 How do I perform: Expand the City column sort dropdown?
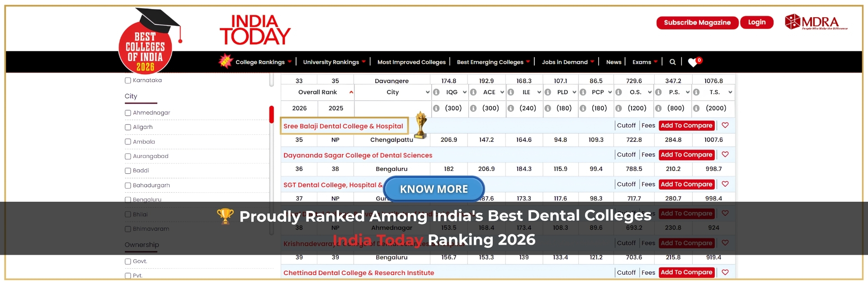coord(428,92)
